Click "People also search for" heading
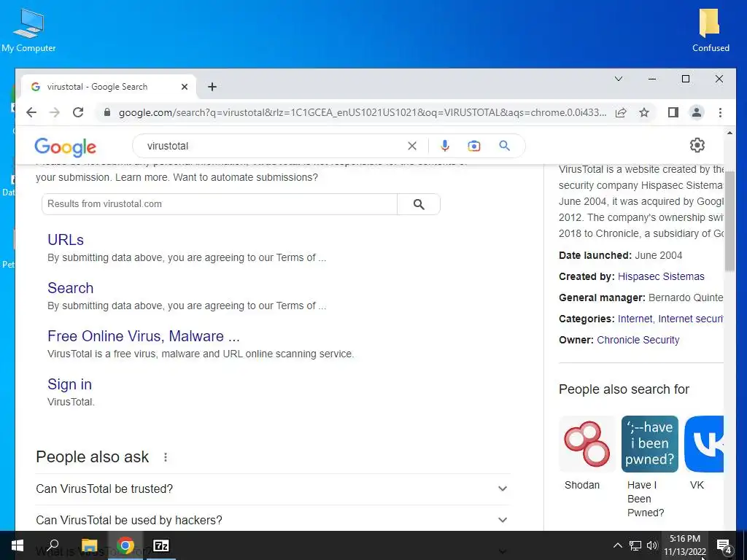 (624, 389)
